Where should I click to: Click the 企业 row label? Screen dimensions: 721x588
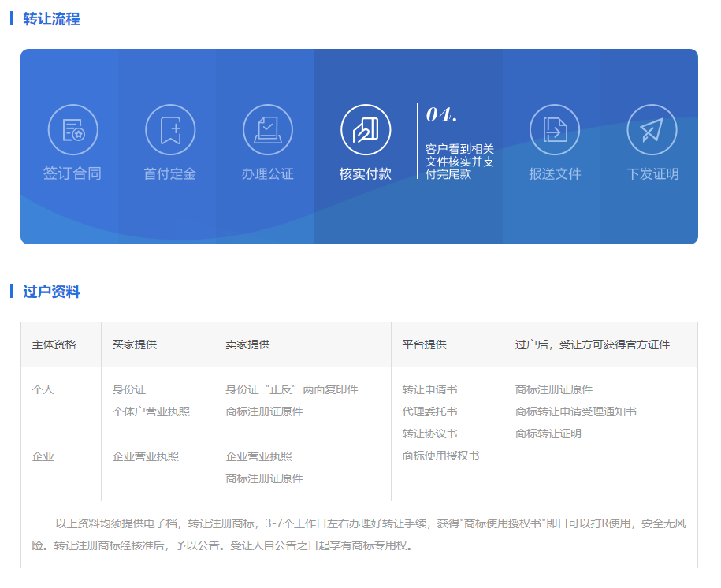pyautogui.click(x=43, y=457)
